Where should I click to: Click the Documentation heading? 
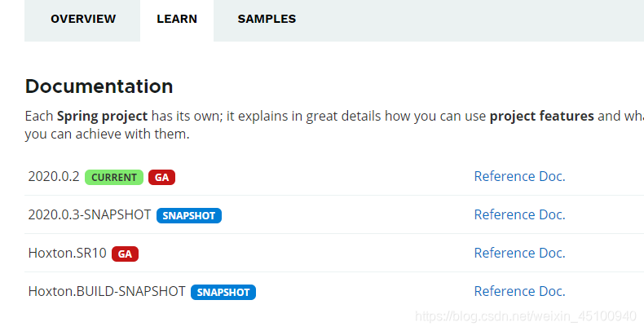pos(99,86)
